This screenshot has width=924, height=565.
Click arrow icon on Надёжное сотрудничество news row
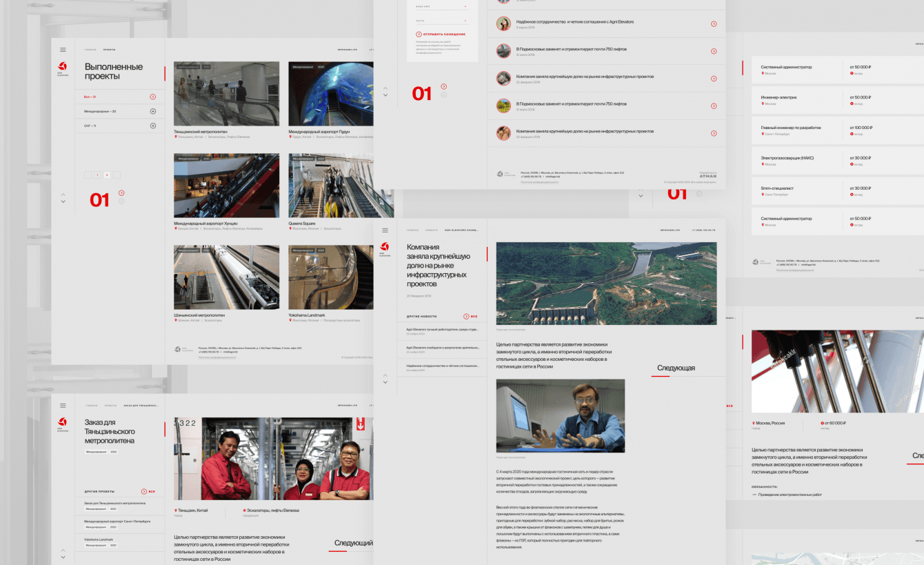(x=714, y=24)
